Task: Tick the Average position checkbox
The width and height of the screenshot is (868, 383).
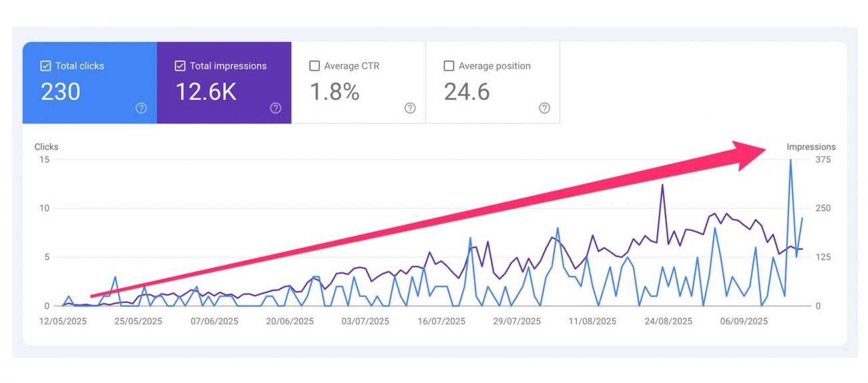Action: [449, 66]
